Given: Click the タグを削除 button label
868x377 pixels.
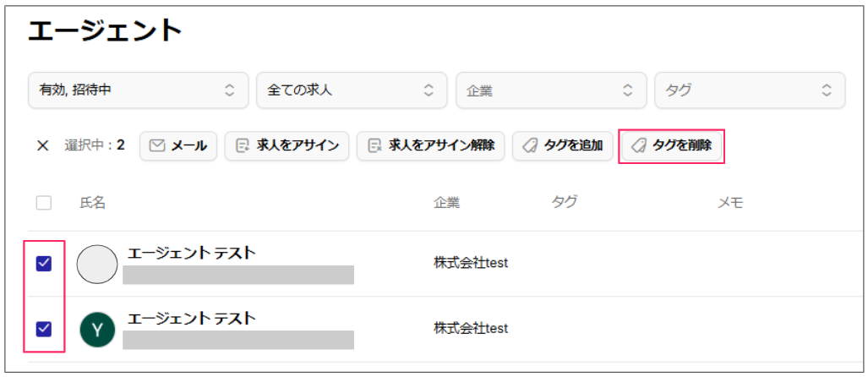Looking at the screenshot, I should click(682, 145).
